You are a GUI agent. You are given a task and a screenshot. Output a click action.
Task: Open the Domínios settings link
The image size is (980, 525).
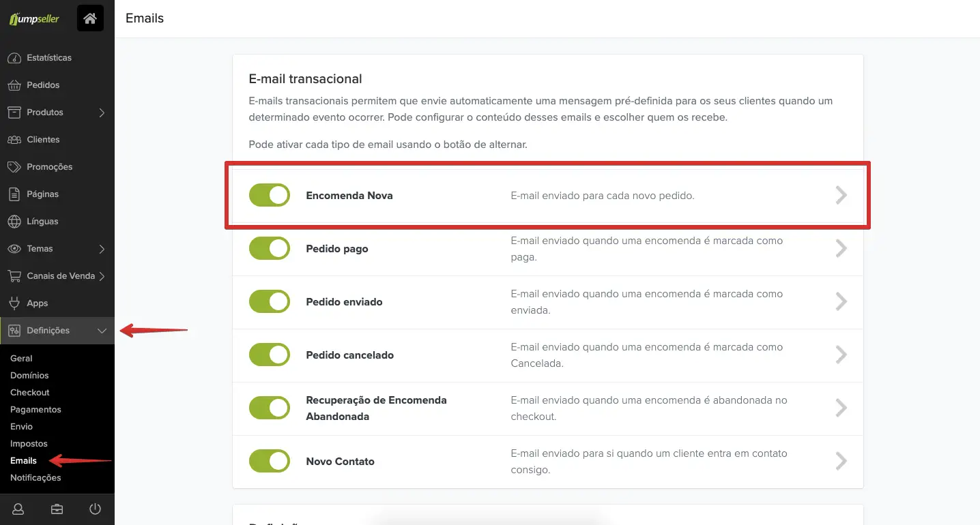pos(29,376)
